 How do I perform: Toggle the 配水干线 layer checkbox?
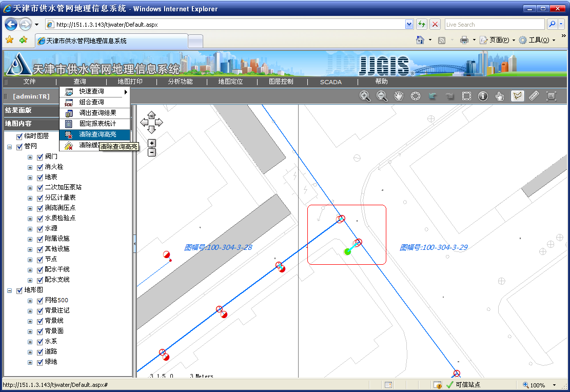40,269
